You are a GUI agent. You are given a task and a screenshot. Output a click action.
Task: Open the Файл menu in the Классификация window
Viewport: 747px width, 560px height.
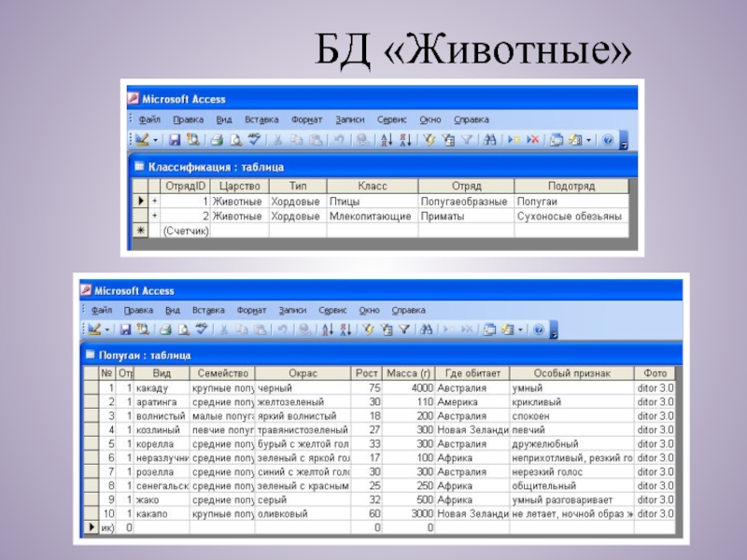tap(149, 119)
